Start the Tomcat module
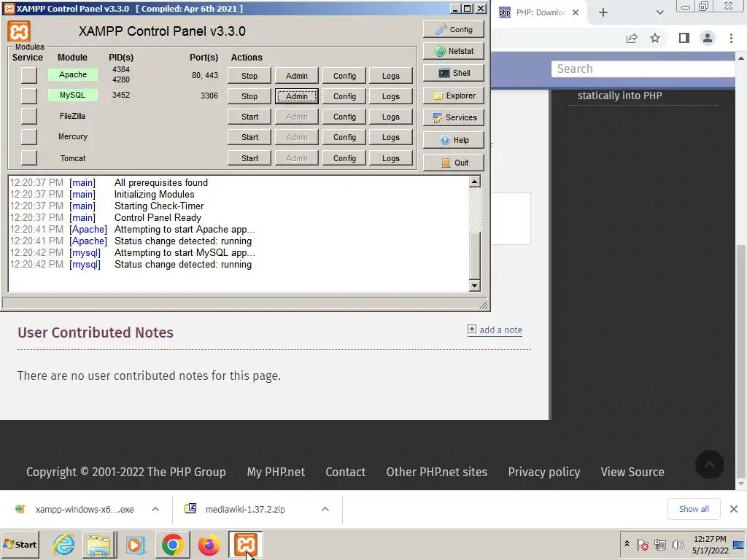Image resolution: width=747 pixels, height=560 pixels. pyautogui.click(x=249, y=158)
